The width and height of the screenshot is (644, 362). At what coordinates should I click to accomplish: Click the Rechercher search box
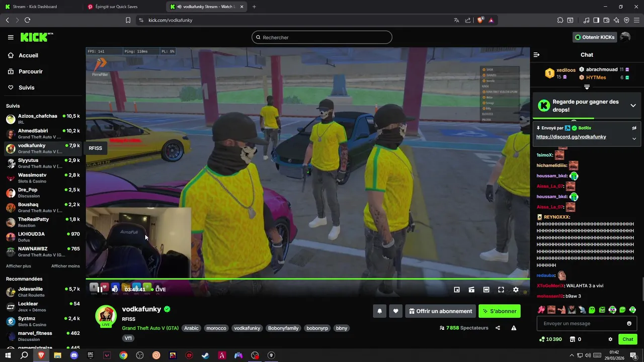(322, 37)
